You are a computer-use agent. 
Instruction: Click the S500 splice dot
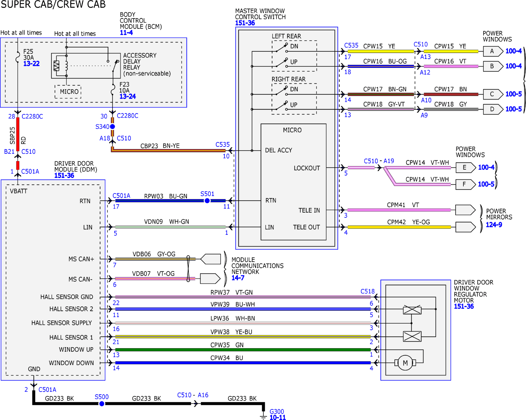(102, 404)
